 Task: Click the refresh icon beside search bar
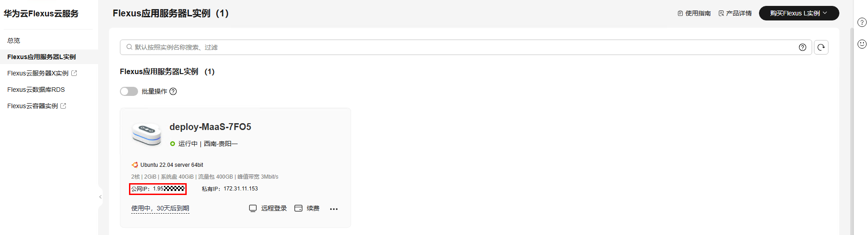[x=821, y=47]
